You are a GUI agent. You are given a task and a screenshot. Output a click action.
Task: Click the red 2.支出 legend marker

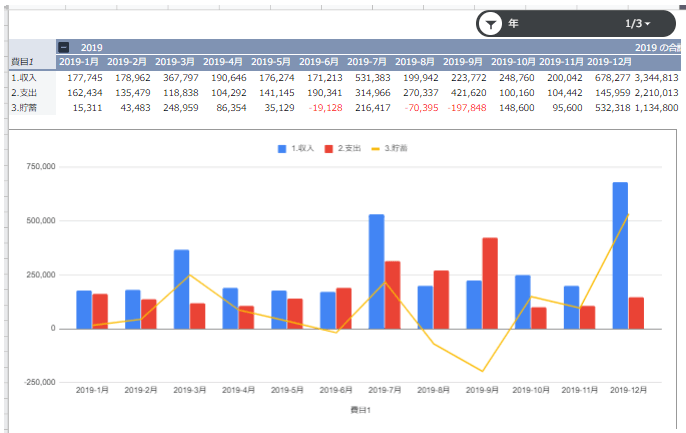329,148
